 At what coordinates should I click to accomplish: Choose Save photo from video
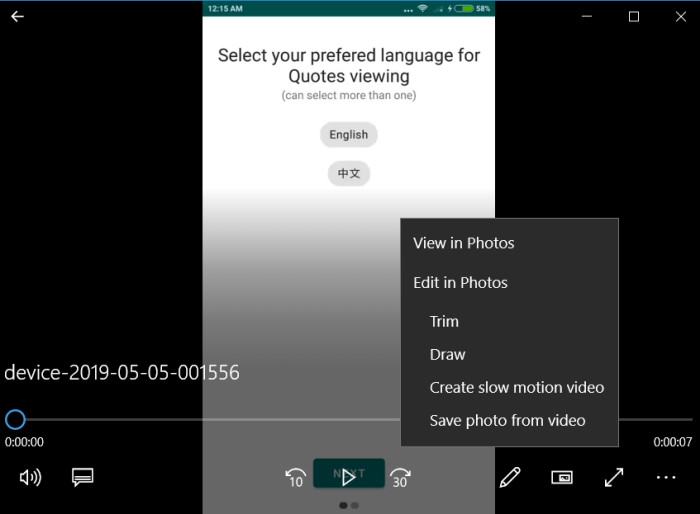(x=509, y=420)
